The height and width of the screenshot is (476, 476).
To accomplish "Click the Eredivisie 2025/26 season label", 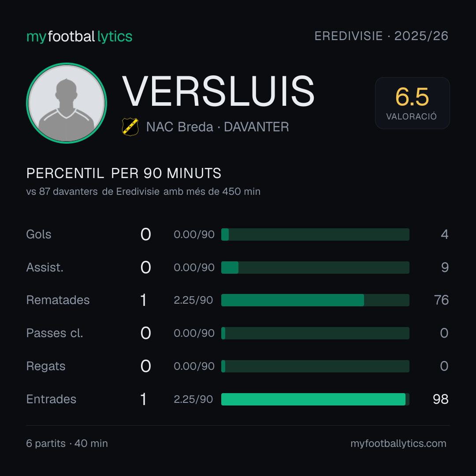I will 381,36.
